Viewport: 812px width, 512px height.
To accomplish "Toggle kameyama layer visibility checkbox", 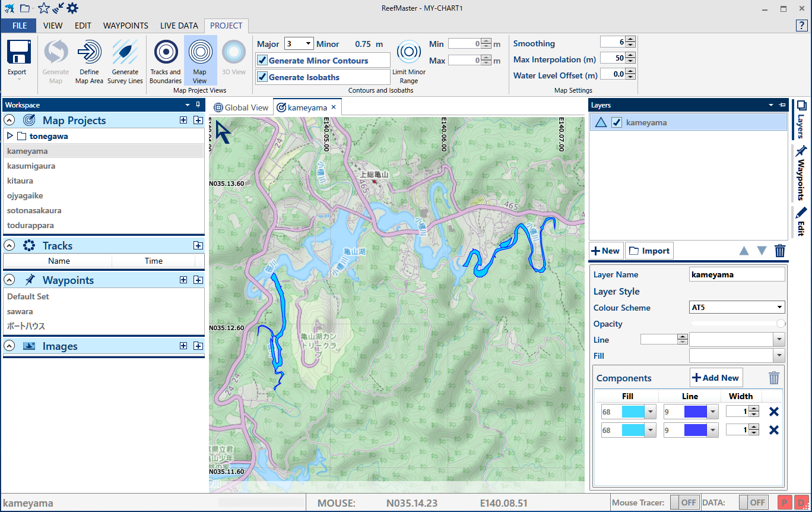I will coord(617,122).
